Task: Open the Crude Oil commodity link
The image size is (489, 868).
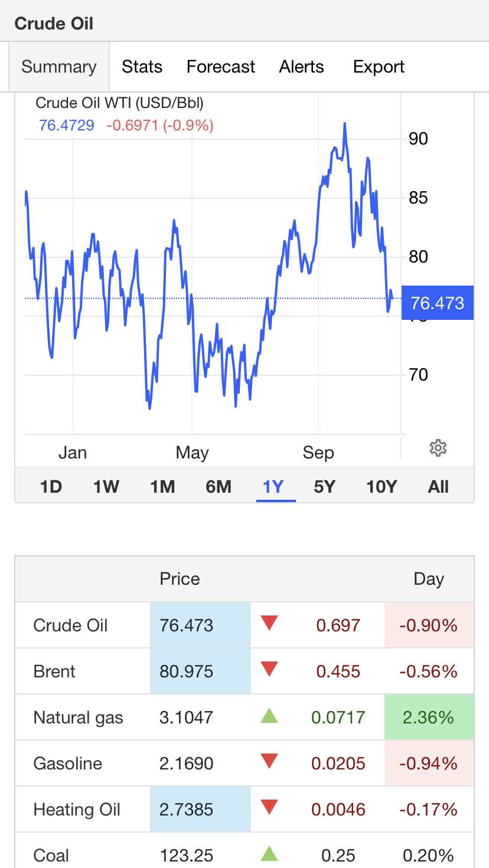Action: point(71,625)
